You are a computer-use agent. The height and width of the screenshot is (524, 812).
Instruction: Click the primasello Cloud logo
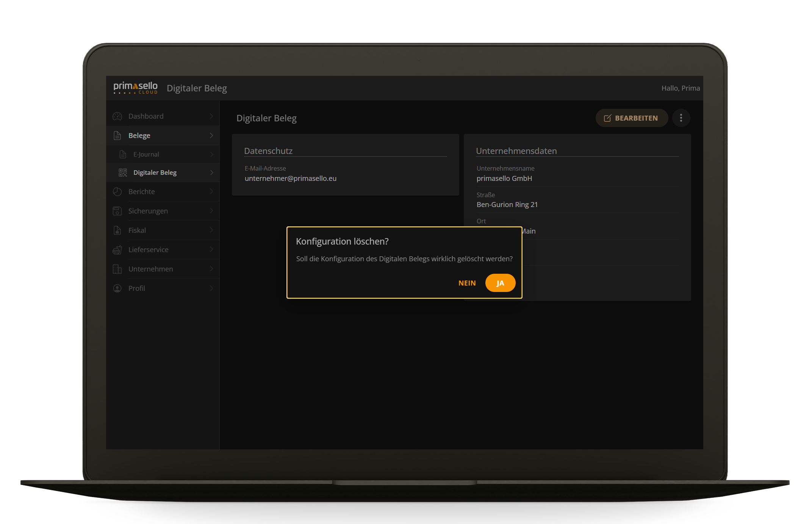(136, 88)
